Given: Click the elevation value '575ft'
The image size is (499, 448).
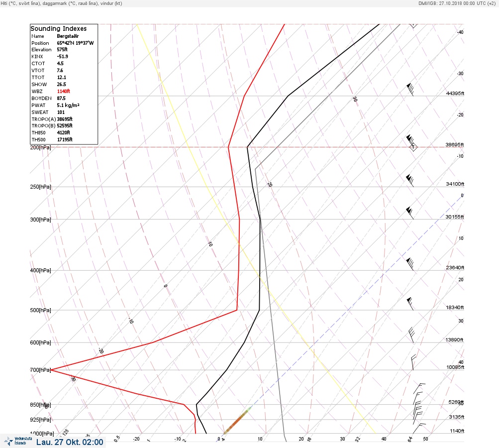Looking at the screenshot, I should coord(62,50).
